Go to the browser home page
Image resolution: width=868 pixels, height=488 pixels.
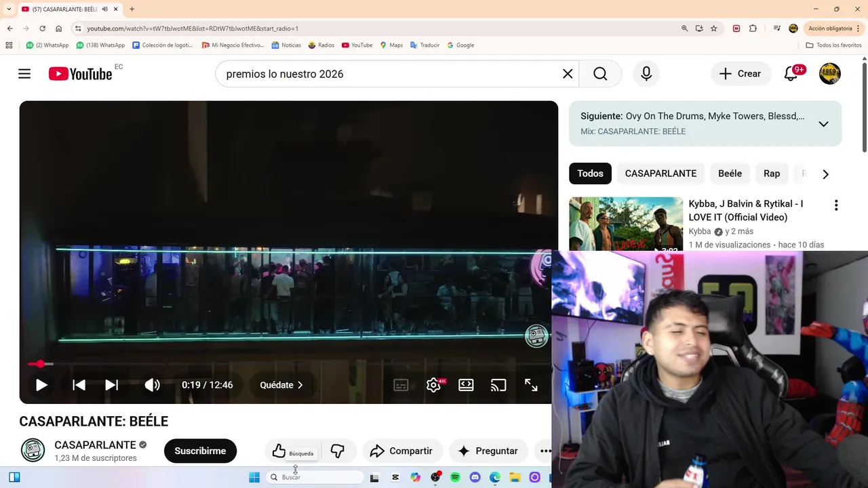click(59, 28)
